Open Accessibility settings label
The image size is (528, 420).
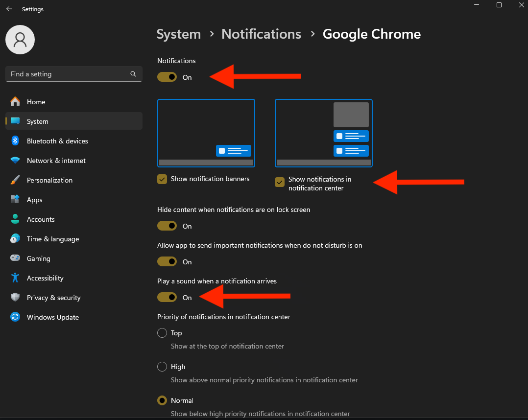point(45,278)
